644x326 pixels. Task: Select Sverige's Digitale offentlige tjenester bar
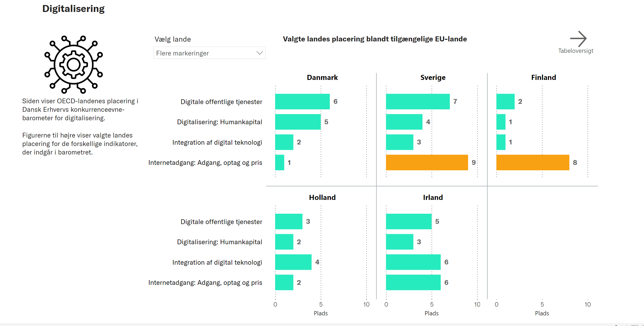(x=417, y=101)
